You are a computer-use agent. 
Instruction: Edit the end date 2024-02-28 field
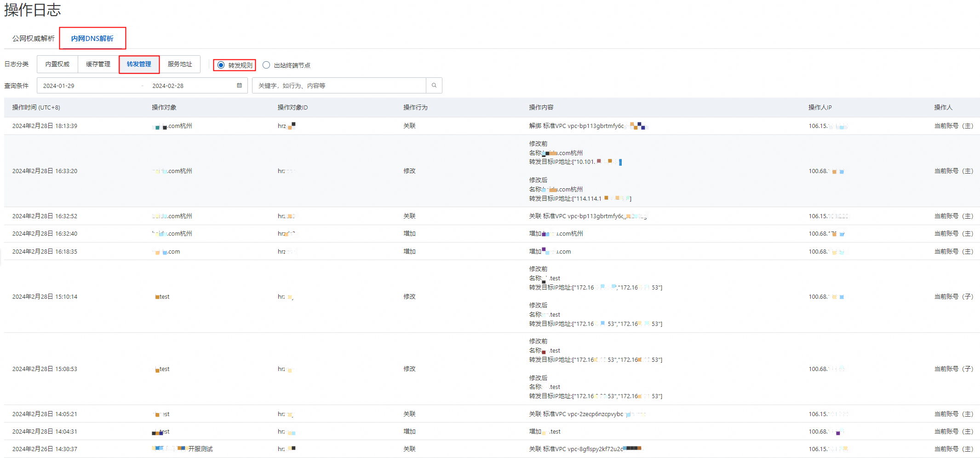pos(168,86)
